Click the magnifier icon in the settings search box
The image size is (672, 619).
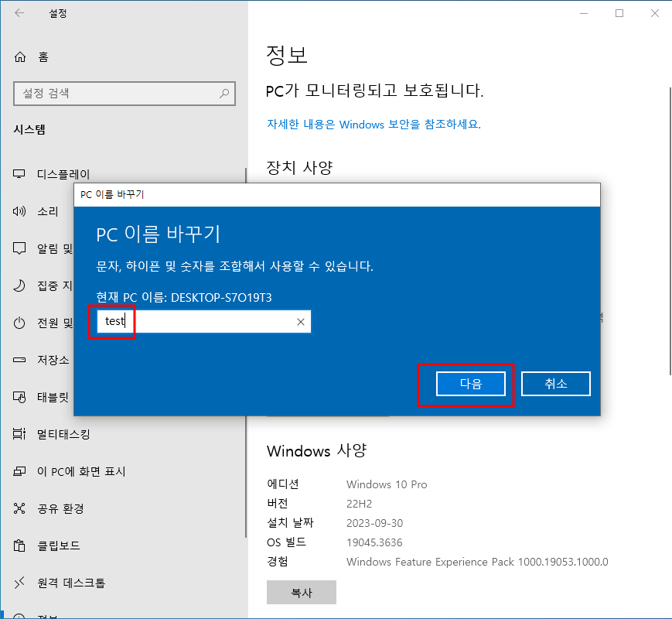(224, 94)
